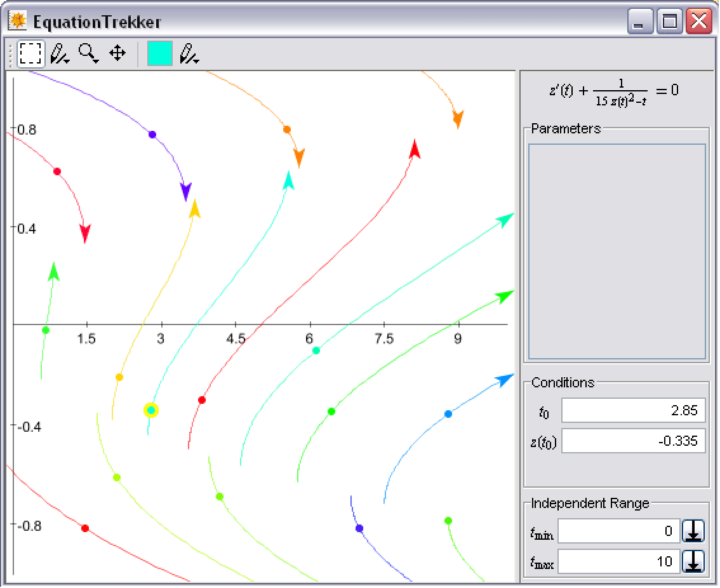The height and width of the screenshot is (588, 720).
Task: Activate the four-arrow pan tool
Action: coord(117,53)
